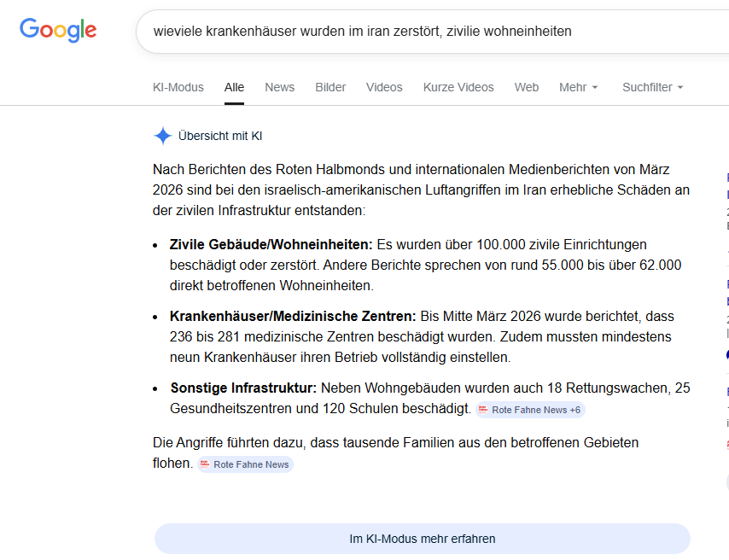Go to the Videos tab
729x560 pixels.
(384, 87)
